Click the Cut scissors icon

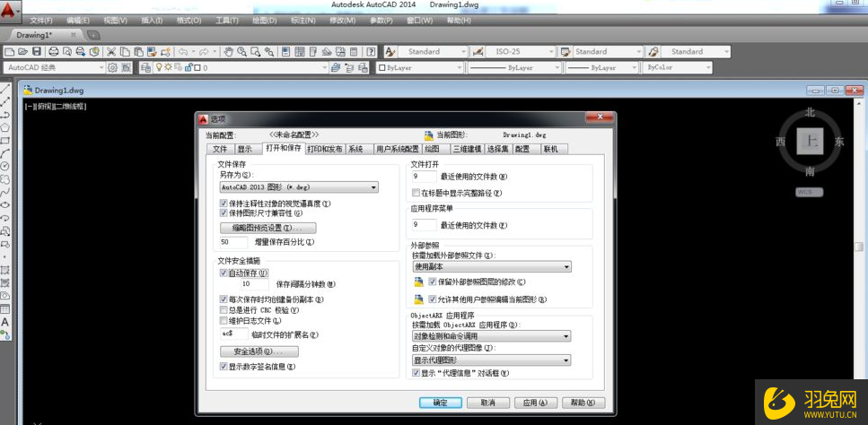111,52
